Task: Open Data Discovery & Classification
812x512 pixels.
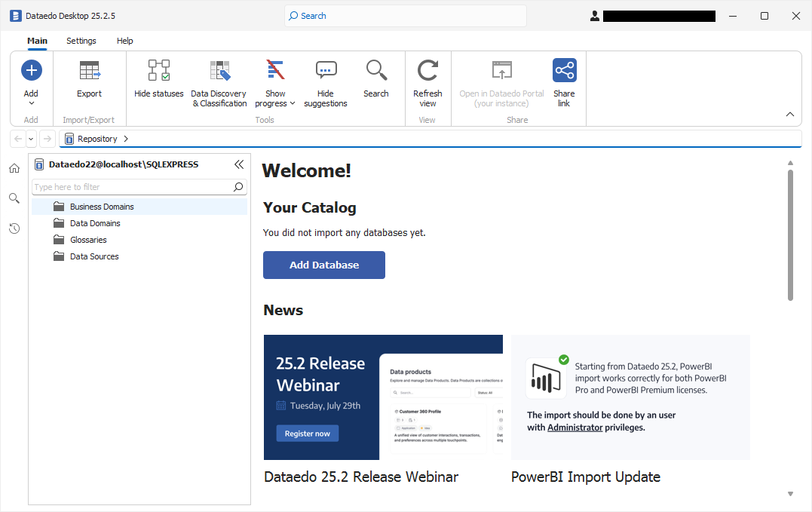Action: pos(219,84)
